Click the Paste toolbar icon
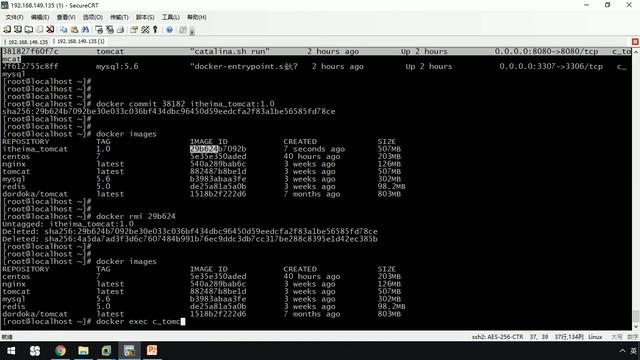Image resolution: width=640 pixels, height=360 pixels. click(x=74, y=29)
